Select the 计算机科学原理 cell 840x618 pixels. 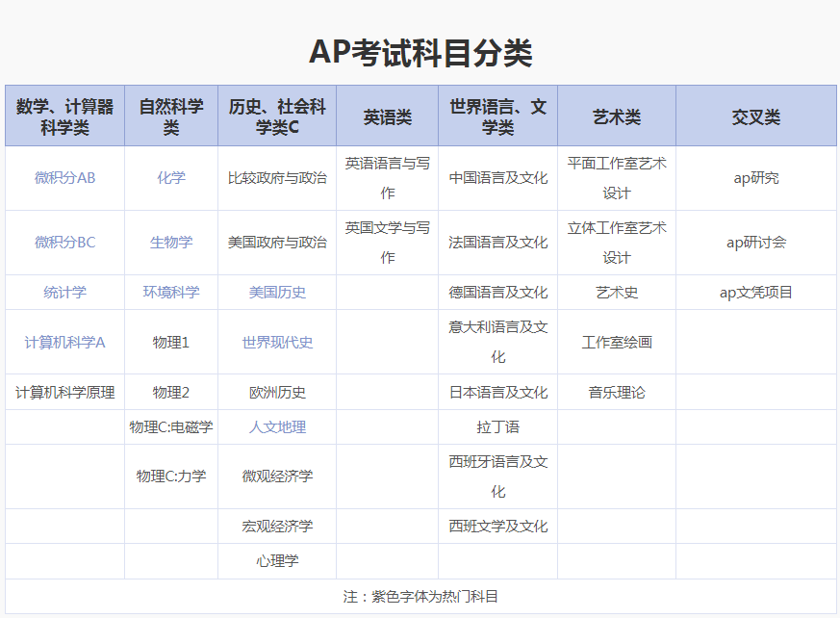[64, 393]
